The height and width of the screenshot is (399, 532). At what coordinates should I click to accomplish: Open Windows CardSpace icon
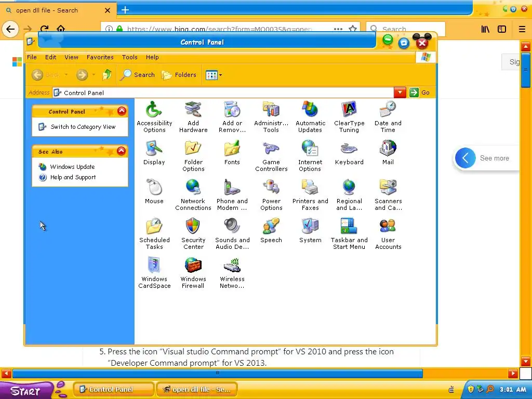[x=154, y=273]
